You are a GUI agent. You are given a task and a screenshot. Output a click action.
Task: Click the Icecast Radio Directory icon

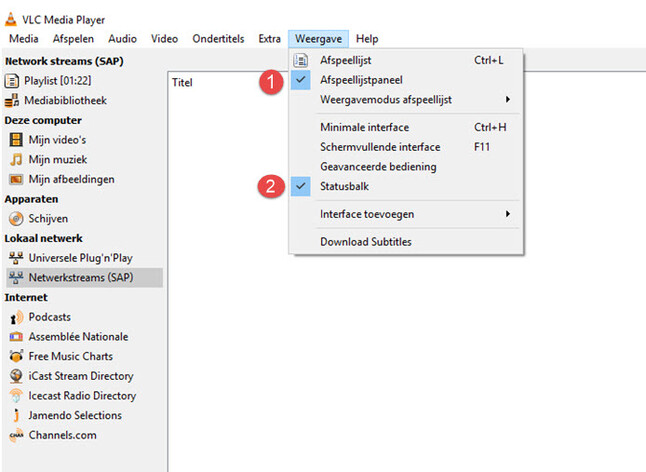(16, 395)
